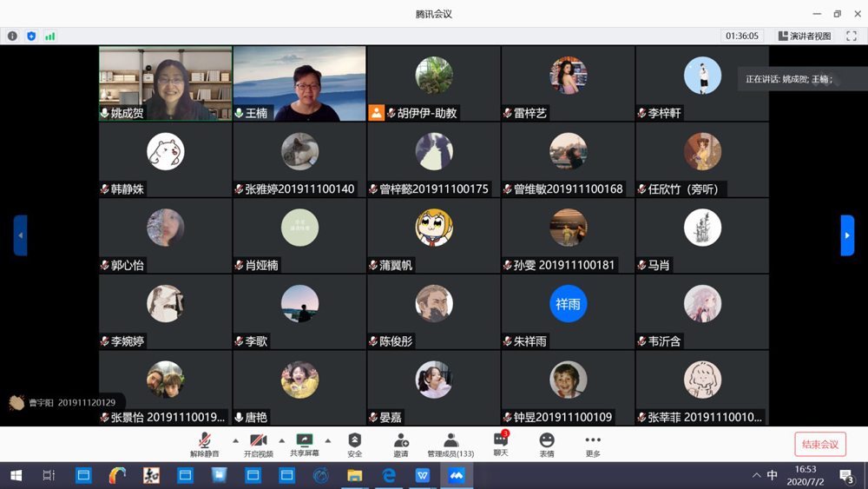Toggle start video (开启视频) camera
Screen dimensions: 868x489
258,444
